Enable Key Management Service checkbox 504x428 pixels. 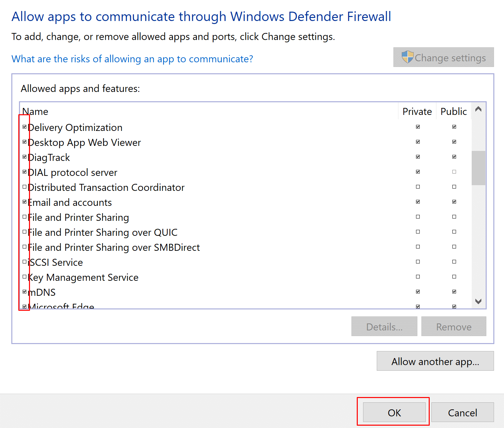pyautogui.click(x=24, y=277)
